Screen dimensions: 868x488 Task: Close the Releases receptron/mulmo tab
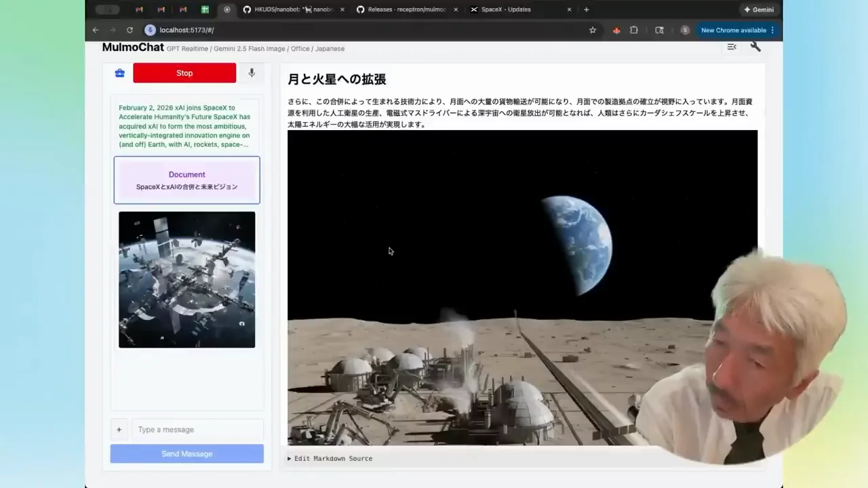pyautogui.click(x=456, y=9)
